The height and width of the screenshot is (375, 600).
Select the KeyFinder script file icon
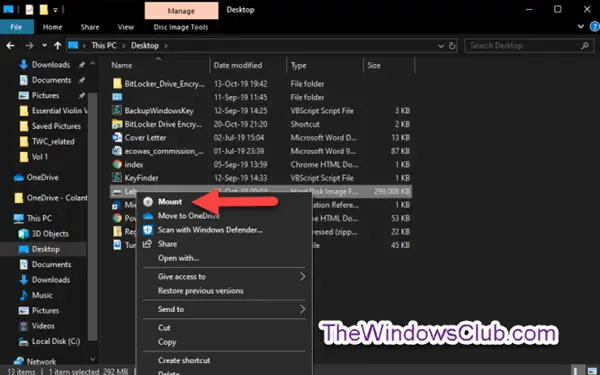coord(117,178)
